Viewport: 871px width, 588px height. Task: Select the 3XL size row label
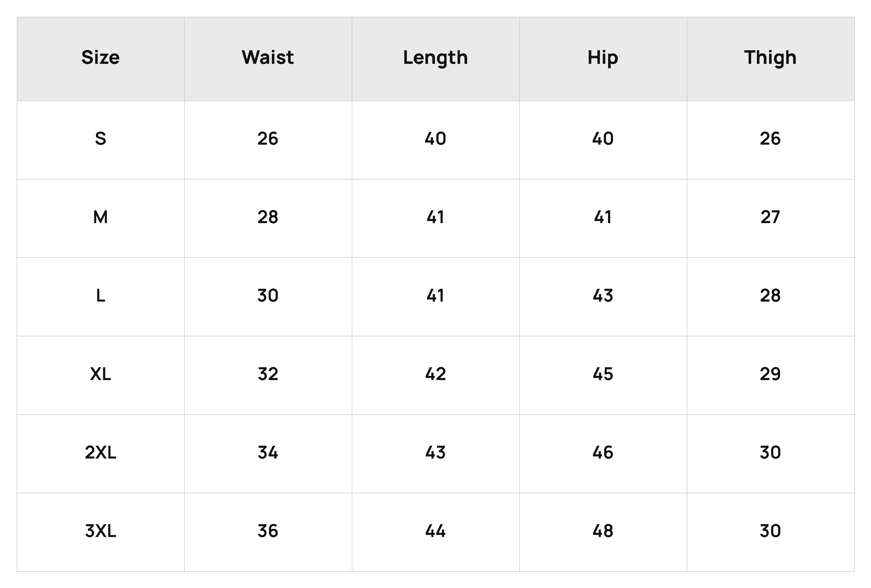coord(100,531)
